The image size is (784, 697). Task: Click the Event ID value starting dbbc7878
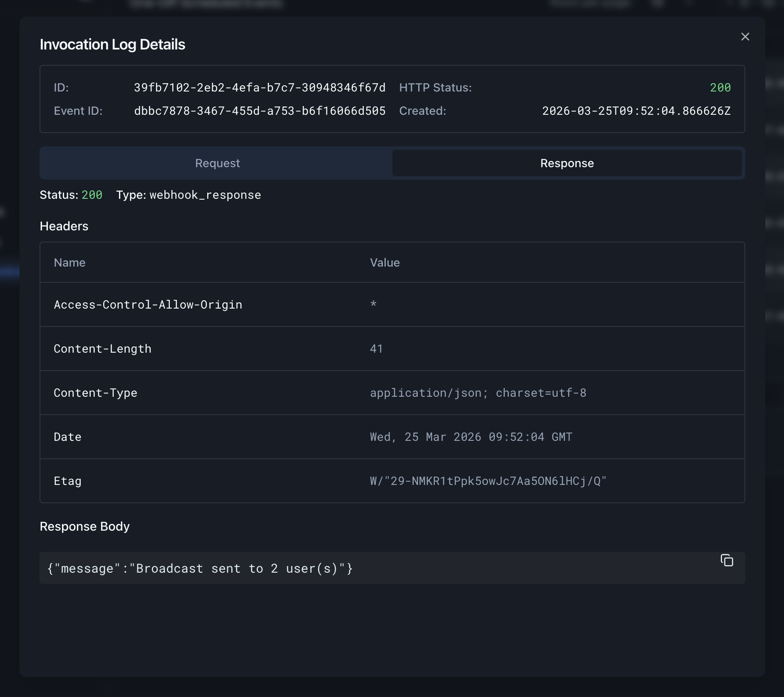(x=259, y=111)
